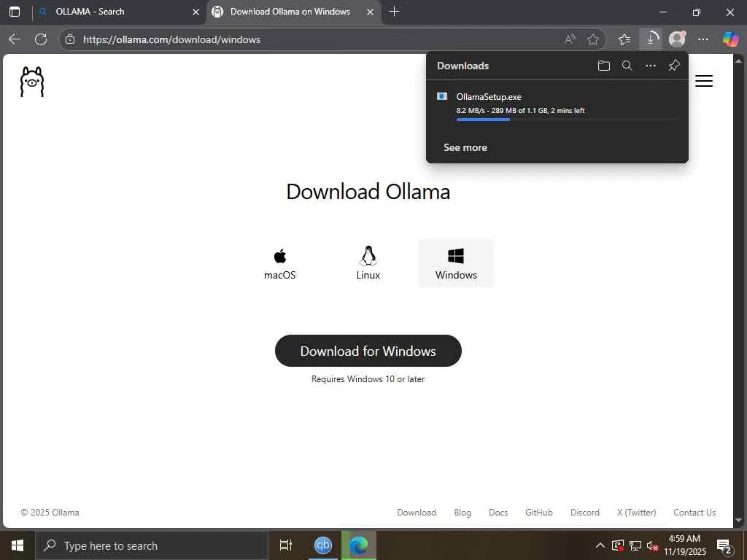Click the taskbar search box
Image resolution: width=747 pixels, height=560 pixels.
click(x=152, y=545)
